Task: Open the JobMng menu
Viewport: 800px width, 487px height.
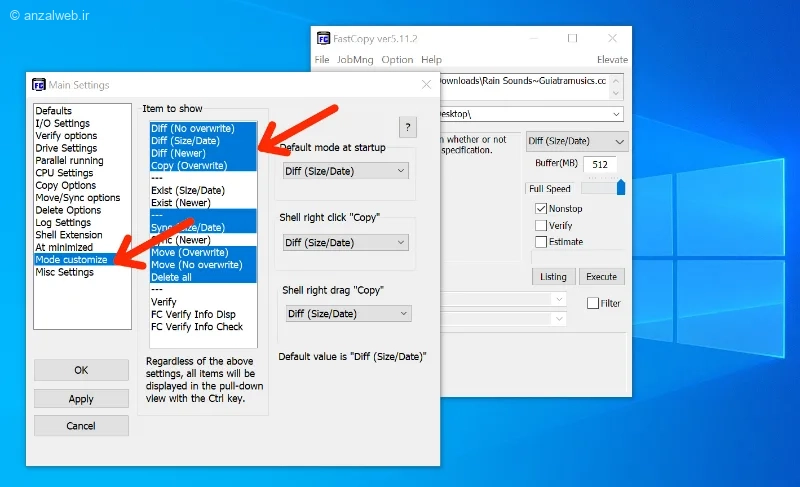Action: coord(355,60)
